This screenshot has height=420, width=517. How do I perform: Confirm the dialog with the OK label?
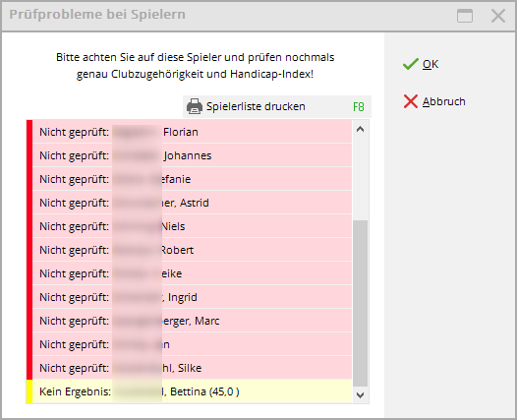431,64
